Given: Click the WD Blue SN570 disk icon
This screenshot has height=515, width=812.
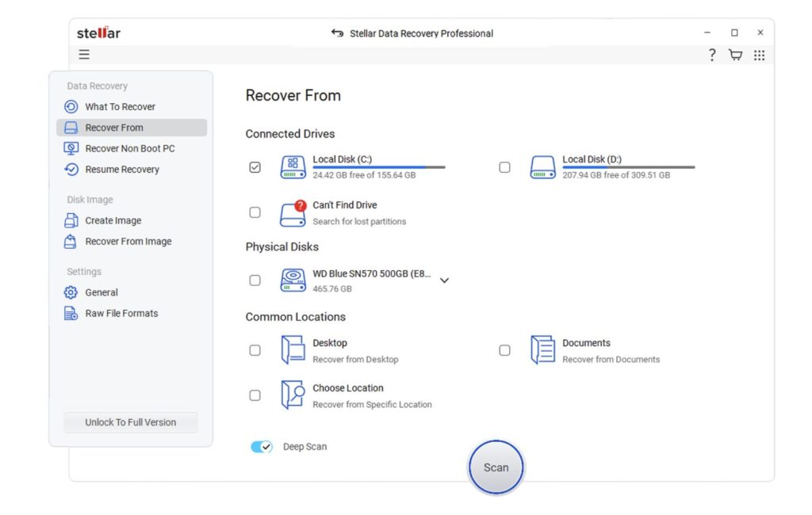Looking at the screenshot, I should [293, 280].
